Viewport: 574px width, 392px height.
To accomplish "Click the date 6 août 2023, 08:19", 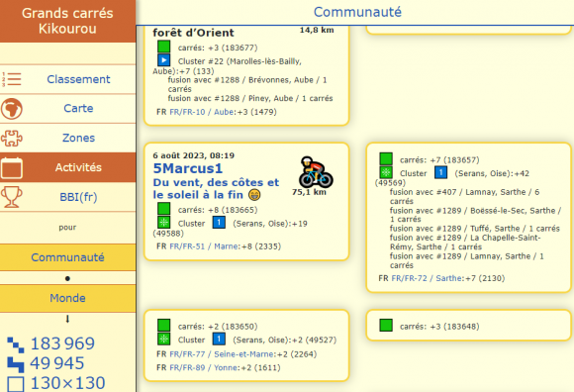I will point(193,155).
